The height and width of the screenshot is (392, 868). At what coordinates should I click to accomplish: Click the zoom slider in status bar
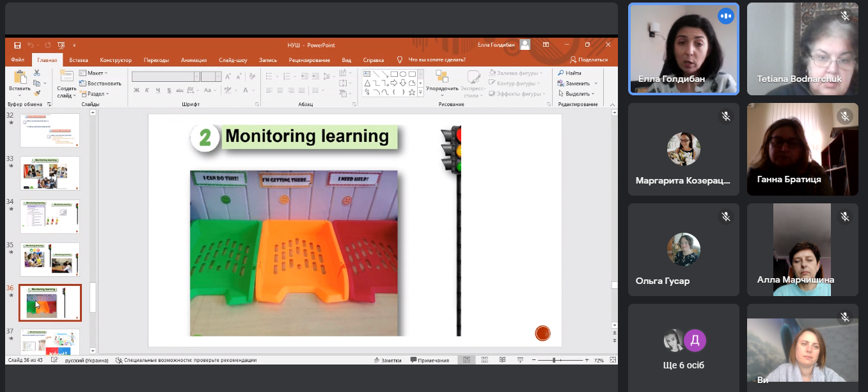553,360
